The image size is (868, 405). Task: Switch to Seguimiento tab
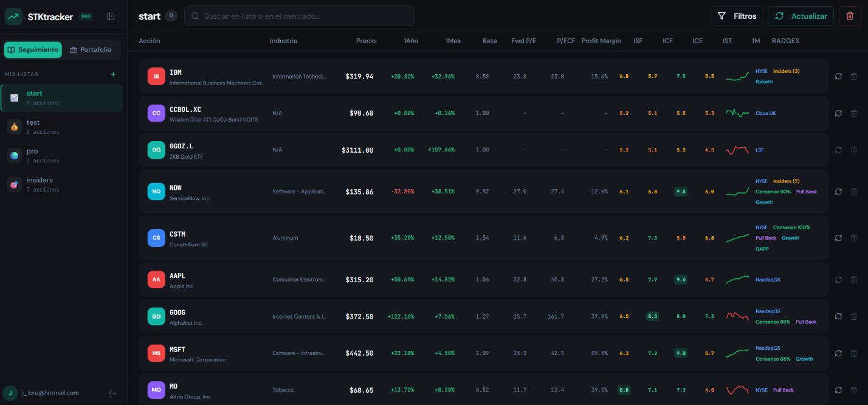[x=33, y=50]
